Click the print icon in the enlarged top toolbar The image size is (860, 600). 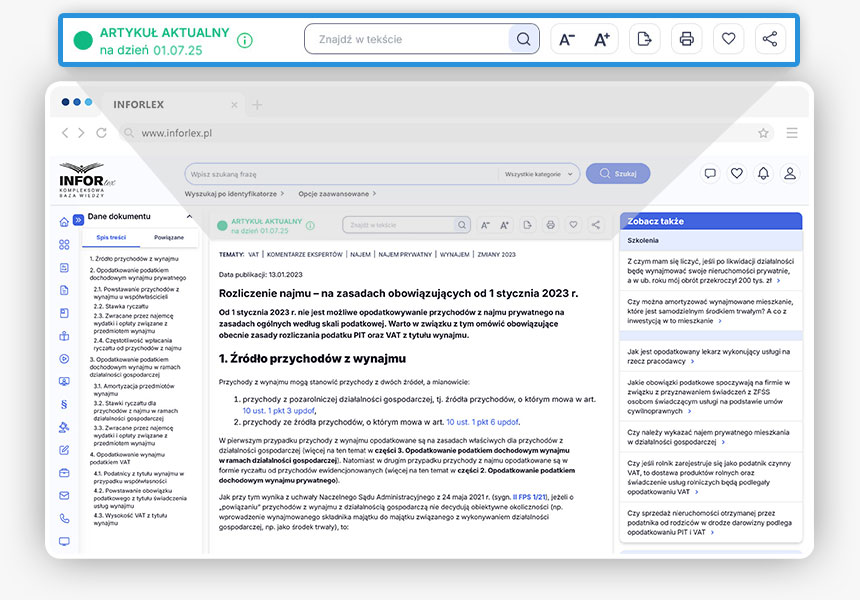(x=686, y=39)
